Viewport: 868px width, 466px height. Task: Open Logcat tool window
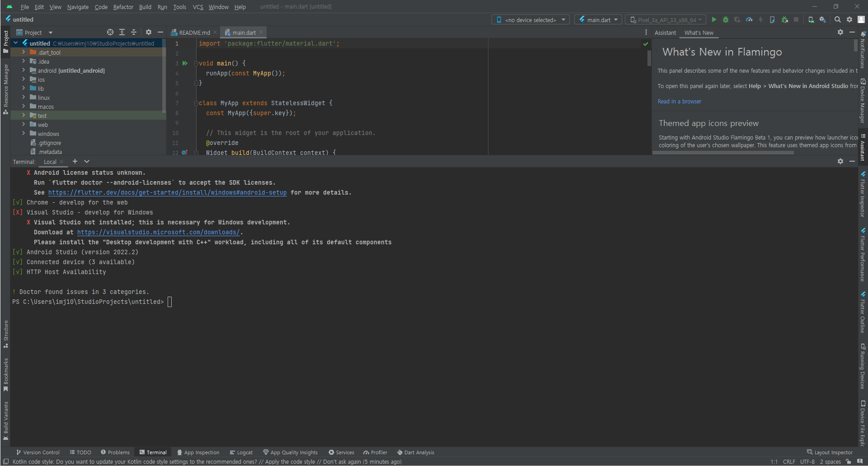coord(241,452)
